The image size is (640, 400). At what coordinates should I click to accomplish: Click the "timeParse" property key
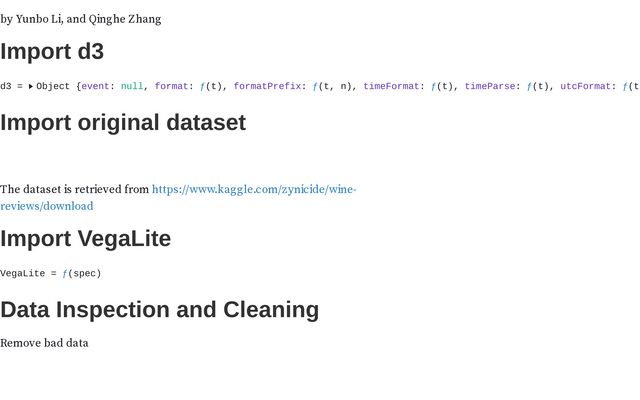tap(490, 87)
